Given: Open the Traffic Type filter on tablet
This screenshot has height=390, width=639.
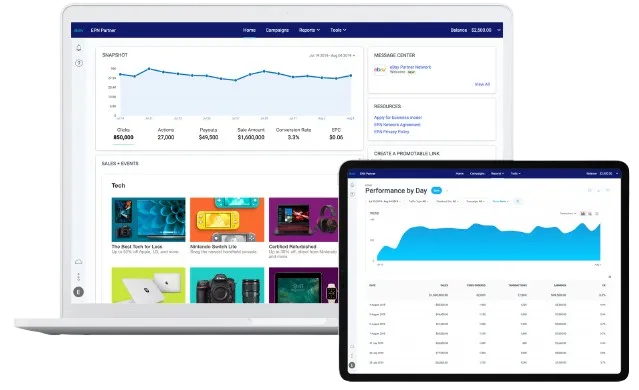Looking at the screenshot, I should 418,201.
